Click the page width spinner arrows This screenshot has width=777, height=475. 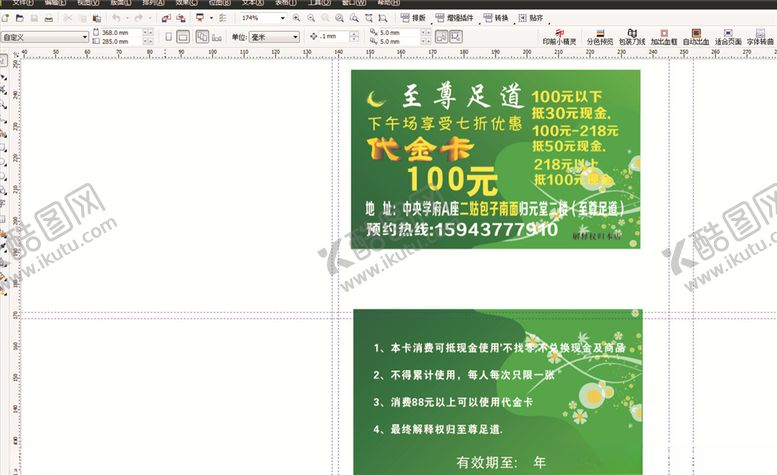pos(148,32)
